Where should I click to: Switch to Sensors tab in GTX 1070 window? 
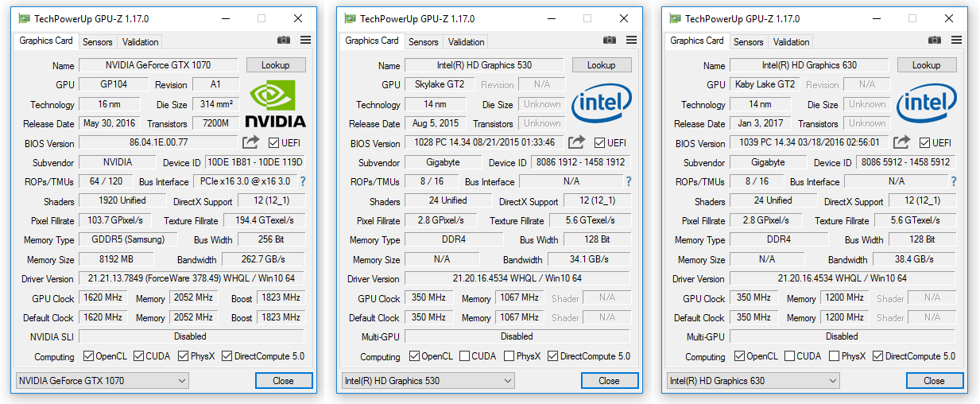98,42
